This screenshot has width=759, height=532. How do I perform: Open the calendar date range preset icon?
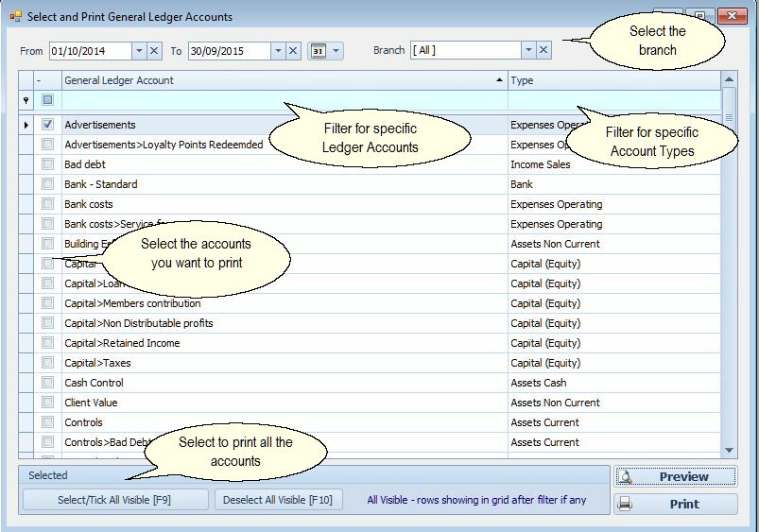(x=319, y=51)
